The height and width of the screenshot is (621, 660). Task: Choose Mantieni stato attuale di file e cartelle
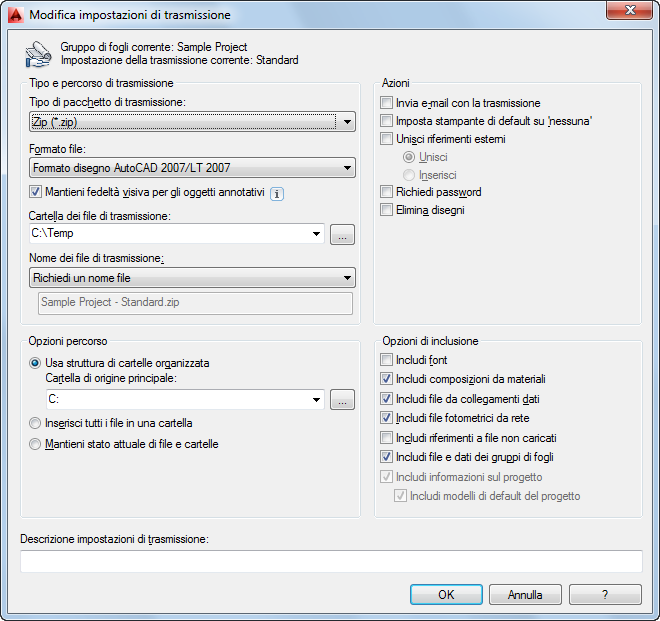tap(36, 444)
